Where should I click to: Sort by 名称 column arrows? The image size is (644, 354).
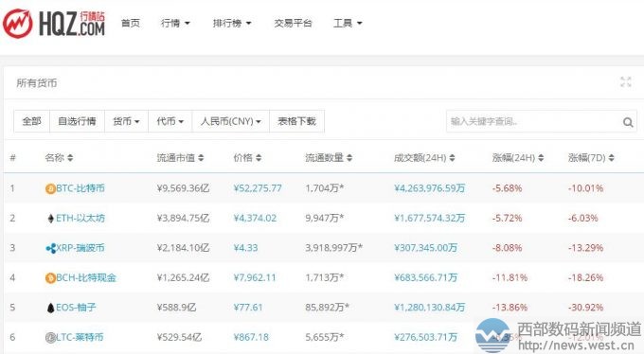[70, 158]
